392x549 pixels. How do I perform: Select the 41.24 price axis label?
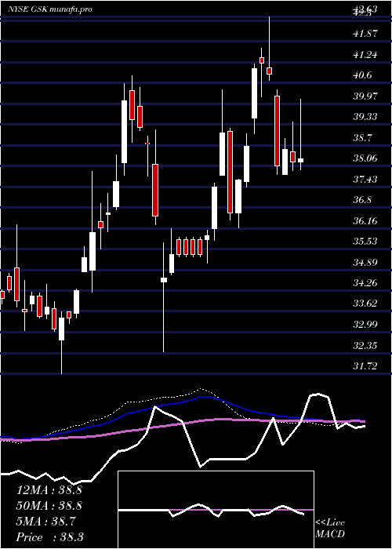click(x=365, y=55)
